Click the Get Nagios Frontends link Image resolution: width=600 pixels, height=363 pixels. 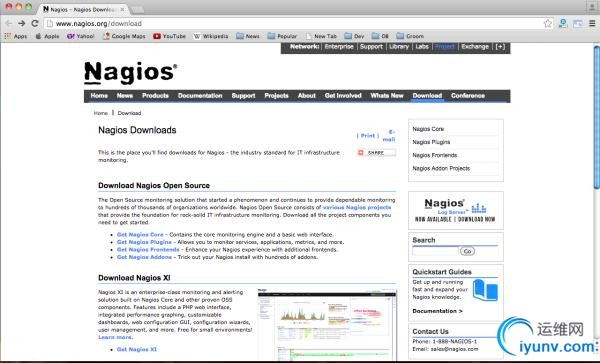(x=148, y=250)
